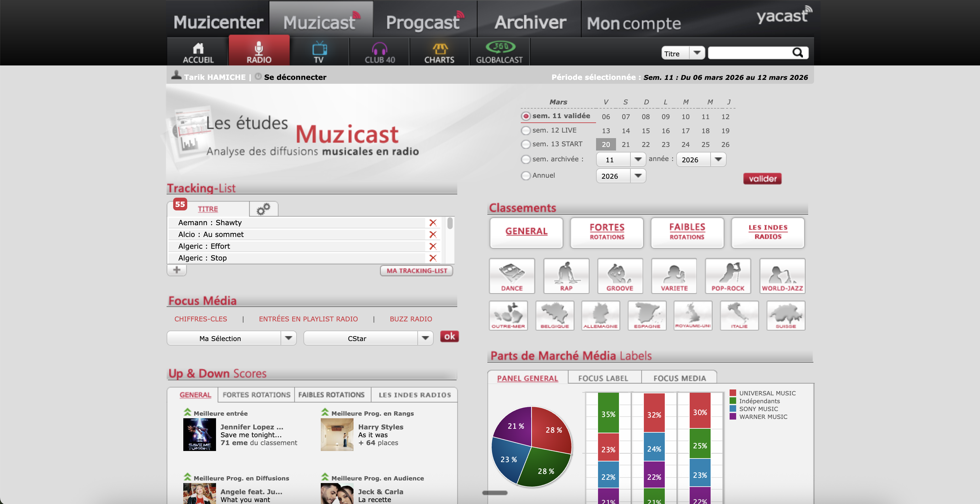Select sem. 13 START option

[526, 144]
